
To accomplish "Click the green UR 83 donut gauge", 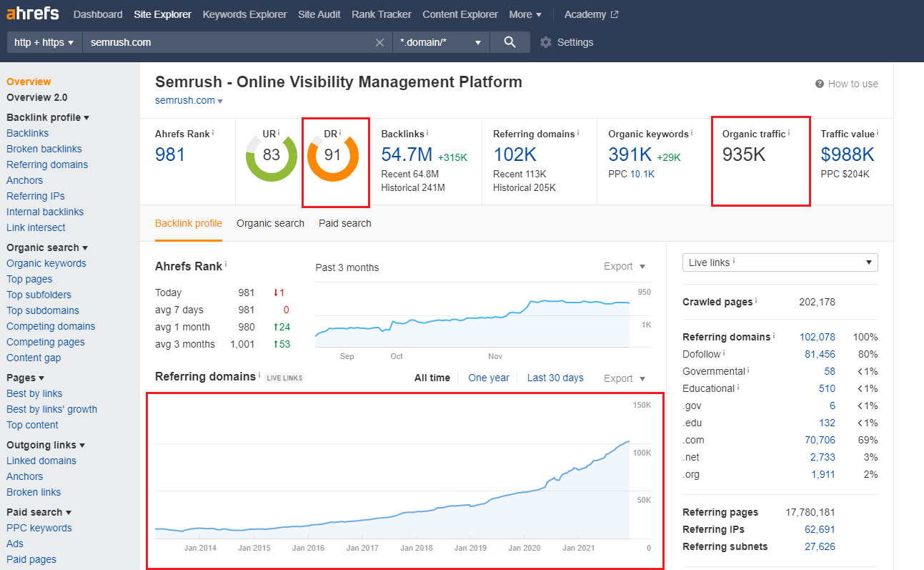I will tap(271, 155).
